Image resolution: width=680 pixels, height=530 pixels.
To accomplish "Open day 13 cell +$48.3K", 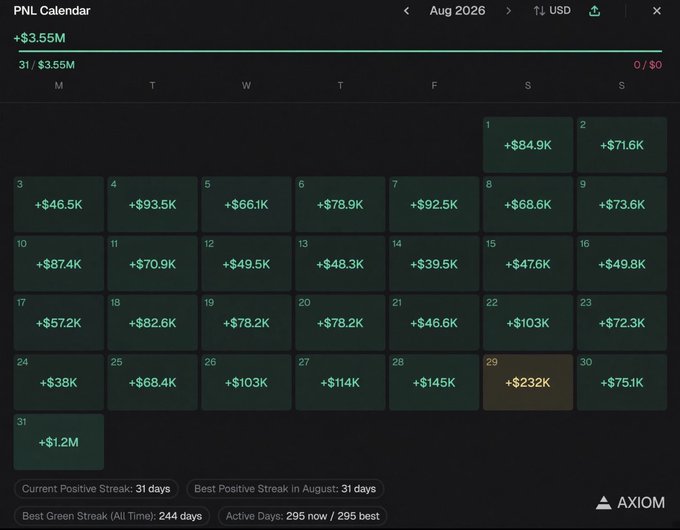I will tap(340, 263).
